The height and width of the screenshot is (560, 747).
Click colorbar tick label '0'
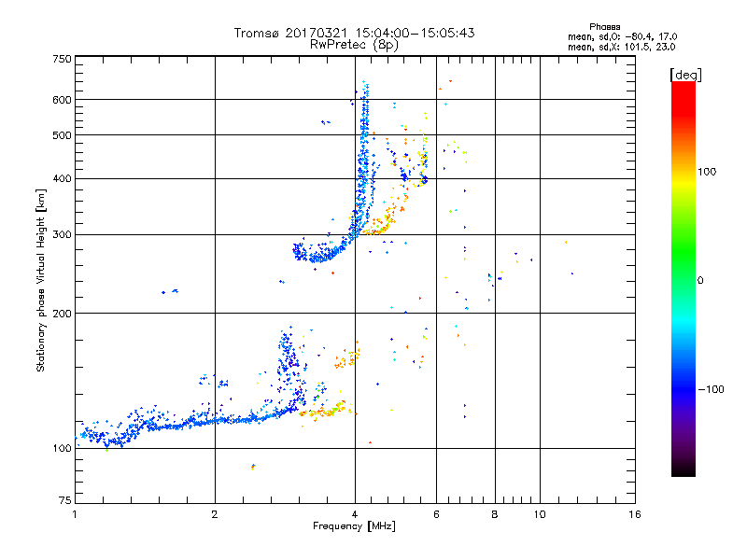pyautogui.click(x=700, y=281)
